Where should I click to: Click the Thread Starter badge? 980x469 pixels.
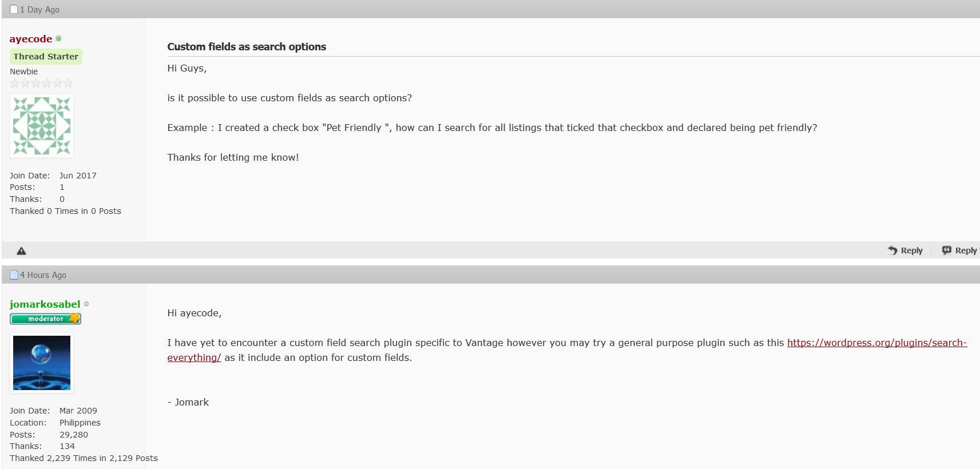(46, 57)
